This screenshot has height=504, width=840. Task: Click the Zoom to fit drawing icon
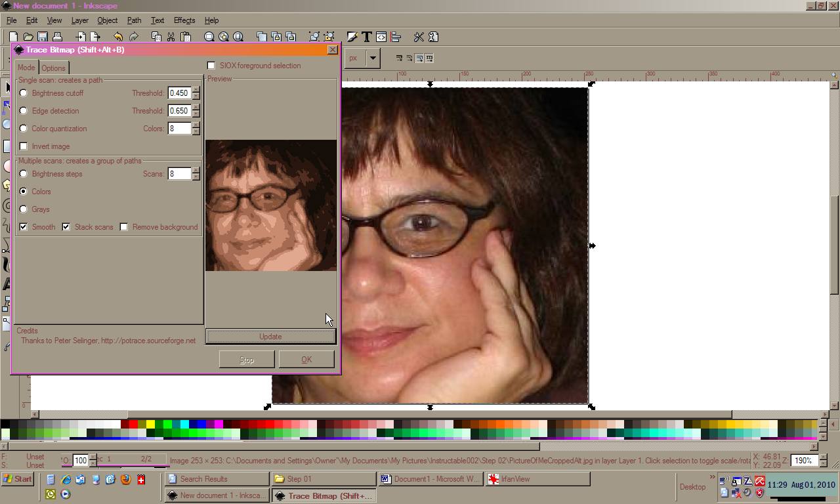[x=224, y=37]
